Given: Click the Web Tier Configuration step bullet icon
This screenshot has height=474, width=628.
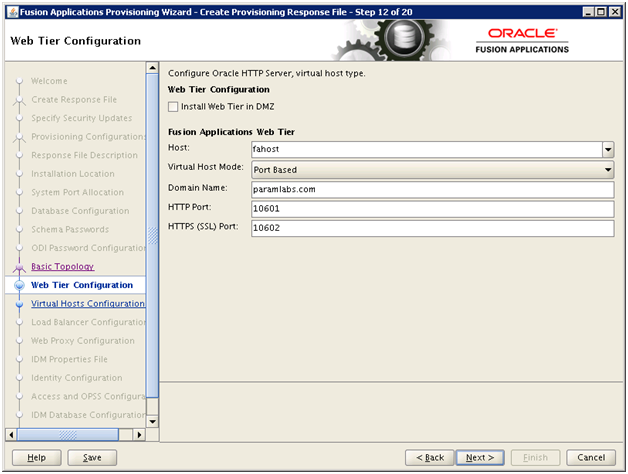Looking at the screenshot, I should (19, 285).
